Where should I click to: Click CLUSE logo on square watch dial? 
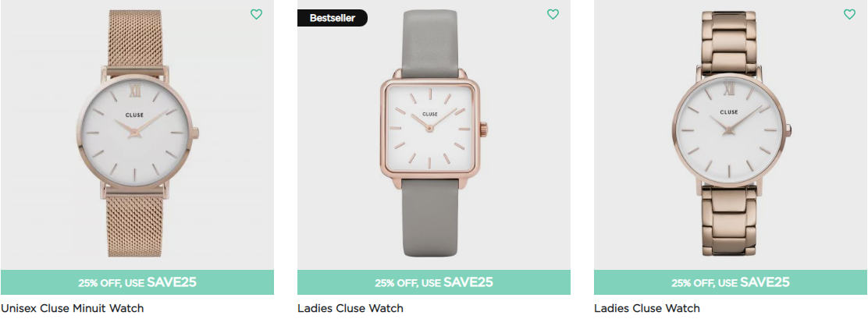tap(430, 114)
